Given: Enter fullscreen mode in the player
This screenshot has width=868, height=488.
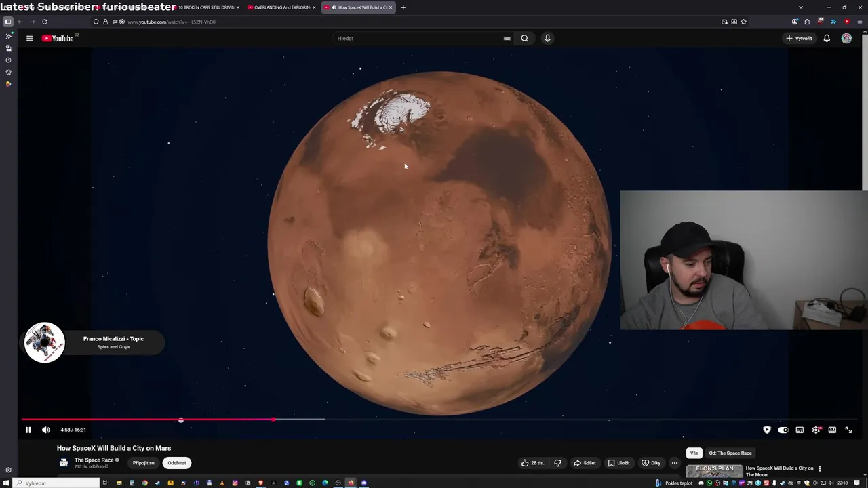Looking at the screenshot, I should coord(848,430).
